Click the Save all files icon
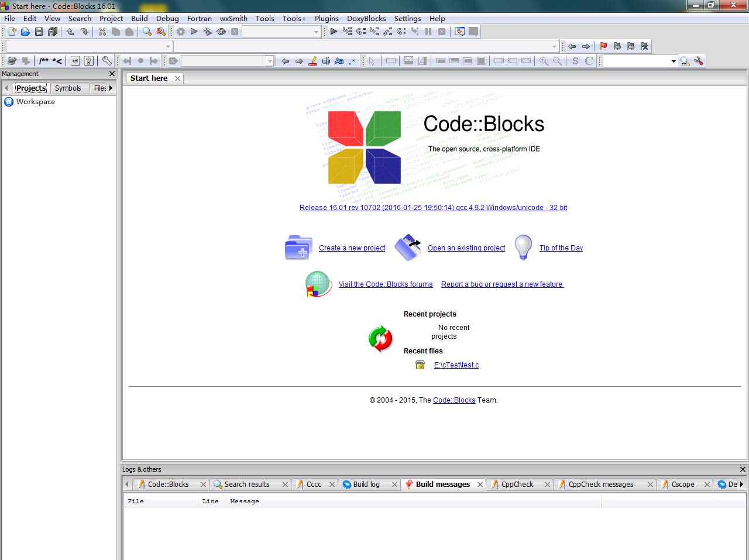This screenshot has width=749, height=560. 53,32
